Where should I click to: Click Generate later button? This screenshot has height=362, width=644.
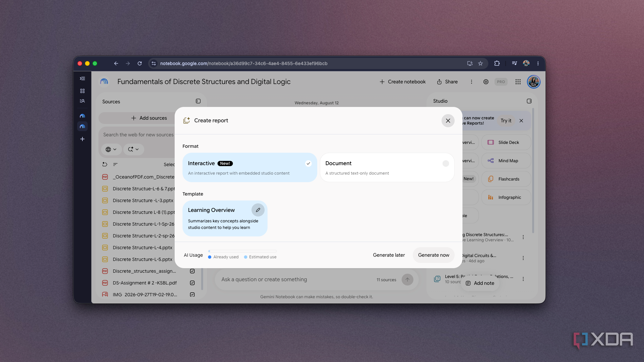(389, 255)
